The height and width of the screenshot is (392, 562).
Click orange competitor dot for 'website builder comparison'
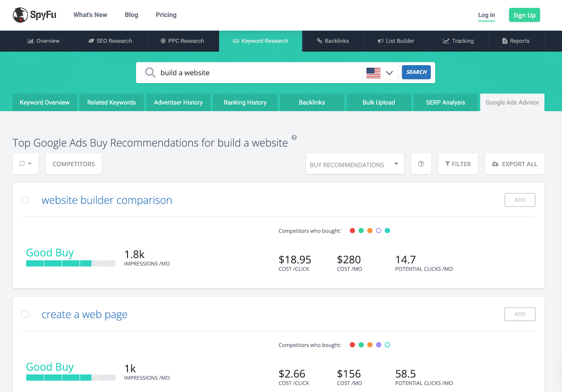[370, 230]
